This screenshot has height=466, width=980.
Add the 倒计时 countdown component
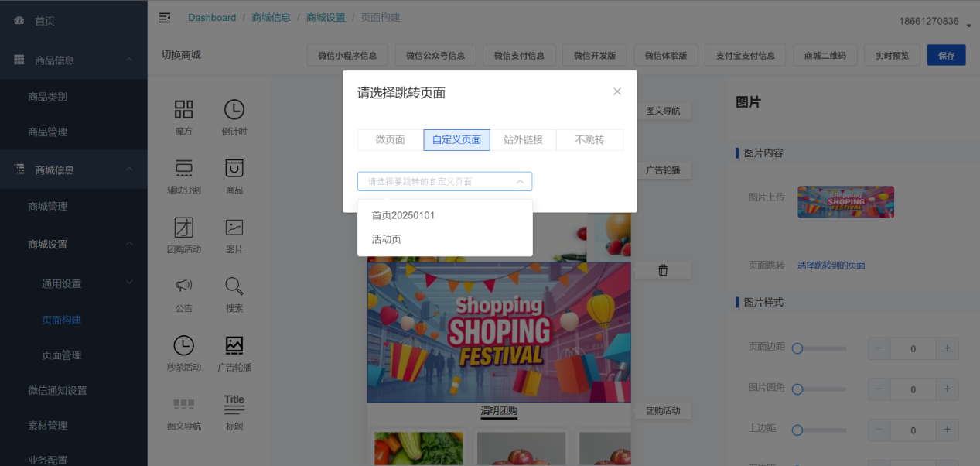point(234,110)
